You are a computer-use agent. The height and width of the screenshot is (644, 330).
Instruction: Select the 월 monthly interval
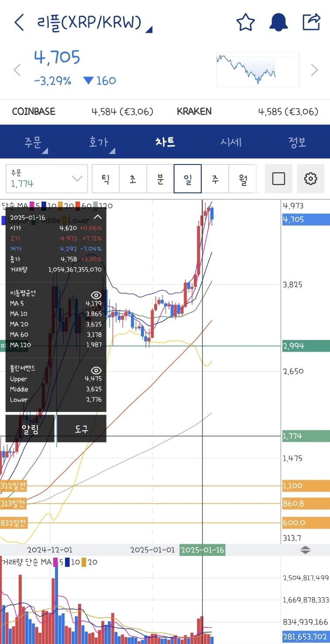coord(242,178)
